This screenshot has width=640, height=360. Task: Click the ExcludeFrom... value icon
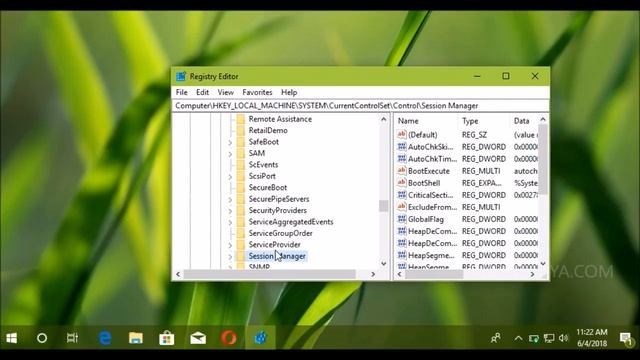[402, 207]
